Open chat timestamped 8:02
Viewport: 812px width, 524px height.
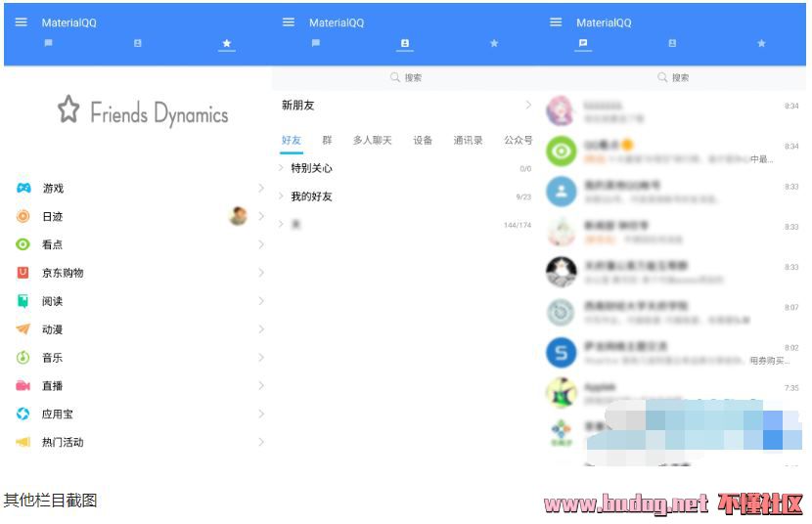pyautogui.click(x=673, y=353)
